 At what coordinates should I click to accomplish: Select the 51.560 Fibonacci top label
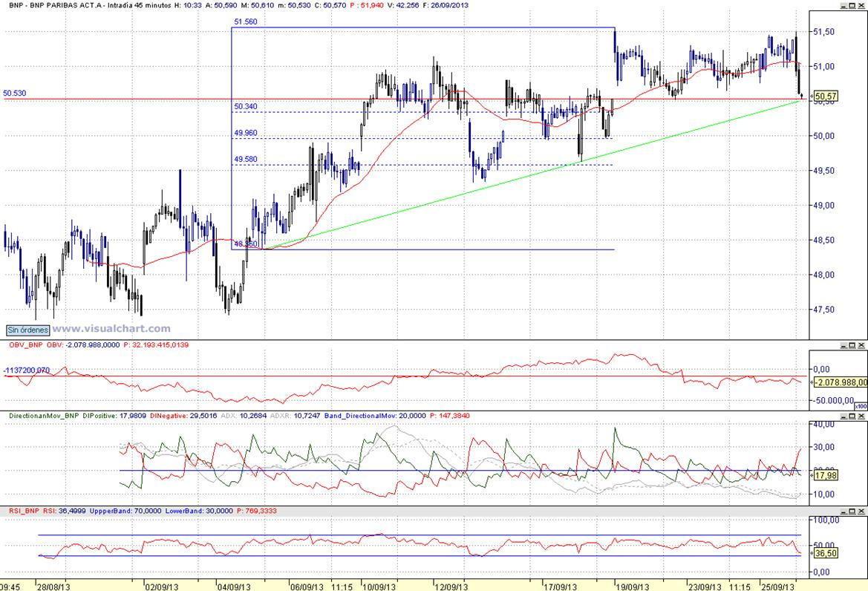click(x=246, y=22)
